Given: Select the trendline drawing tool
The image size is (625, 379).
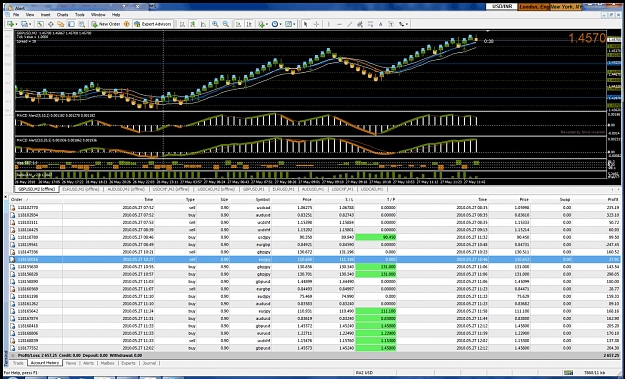Looking at the screenshot, I should click(350, 24).
